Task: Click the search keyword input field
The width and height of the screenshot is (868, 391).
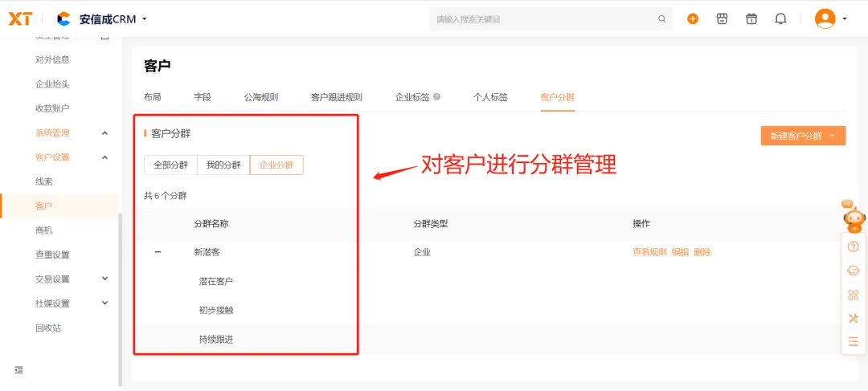Action: [x=543, y=18]
